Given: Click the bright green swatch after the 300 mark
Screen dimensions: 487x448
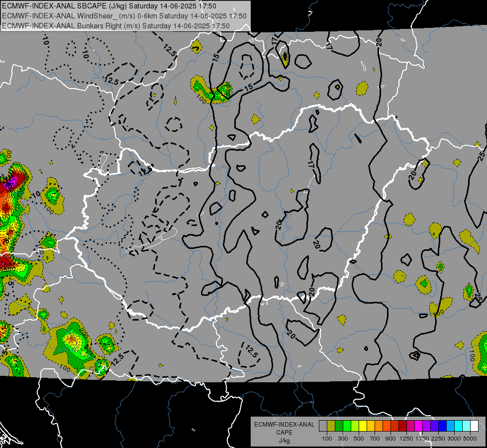Looking at the screenshot, I should tap(347, 426).
